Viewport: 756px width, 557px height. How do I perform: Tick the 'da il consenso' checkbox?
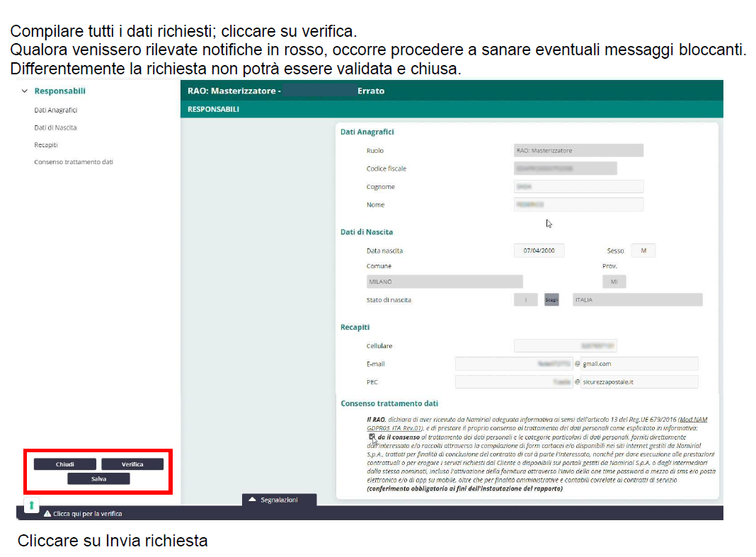pos(372,437)
